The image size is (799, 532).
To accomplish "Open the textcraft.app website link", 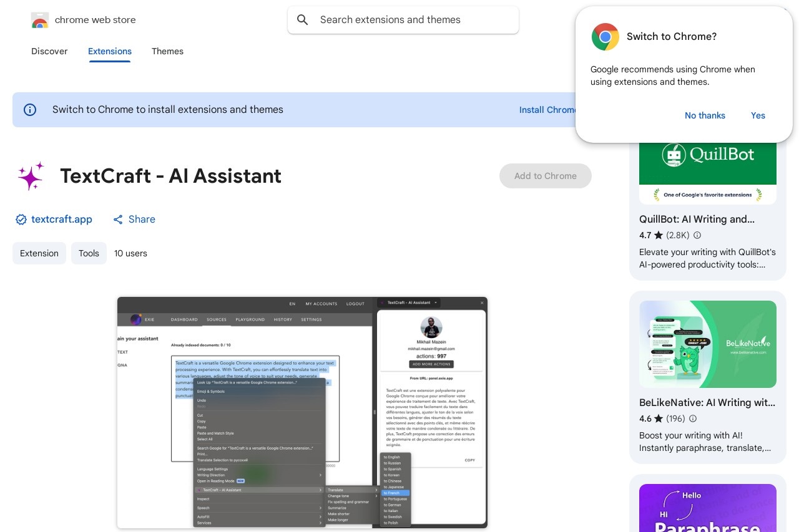I will (x=62, y=220).
